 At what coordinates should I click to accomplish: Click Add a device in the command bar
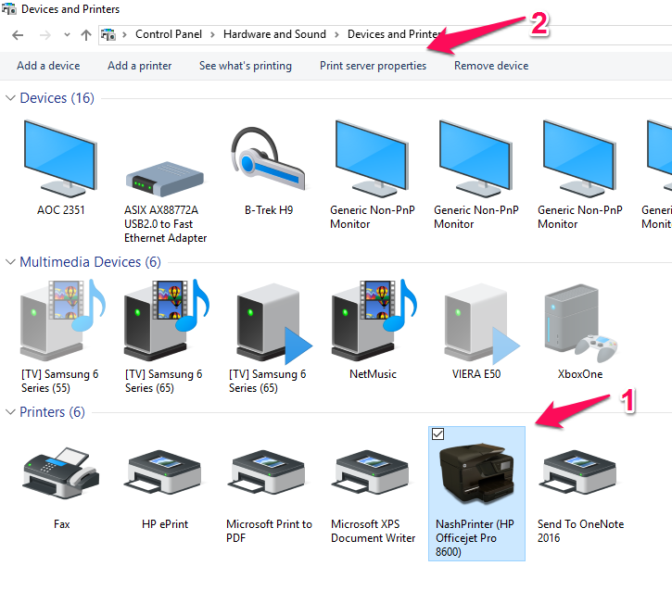[x=48, y=66]
